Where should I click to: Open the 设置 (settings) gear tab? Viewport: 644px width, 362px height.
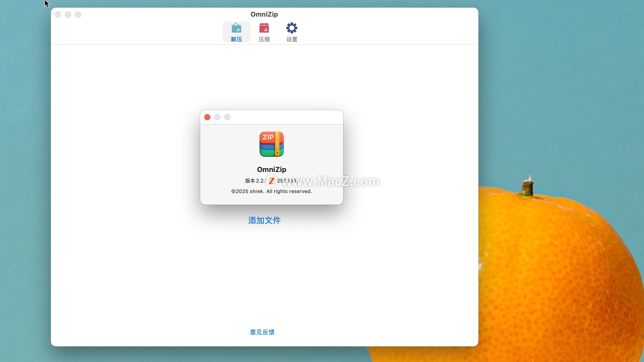pyautogui.click(x=292, y=32)
